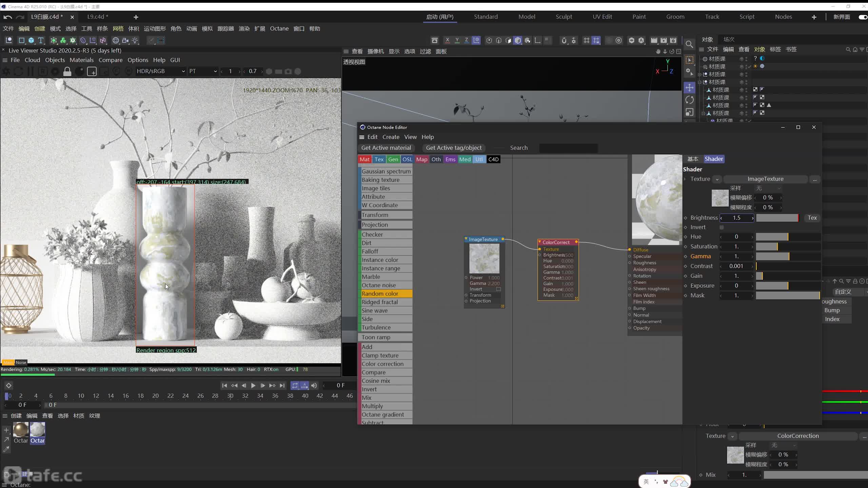Play the timeline animation
Image resolution: width=868 pixels, height=488 pixels.
(x=253, y=386)
